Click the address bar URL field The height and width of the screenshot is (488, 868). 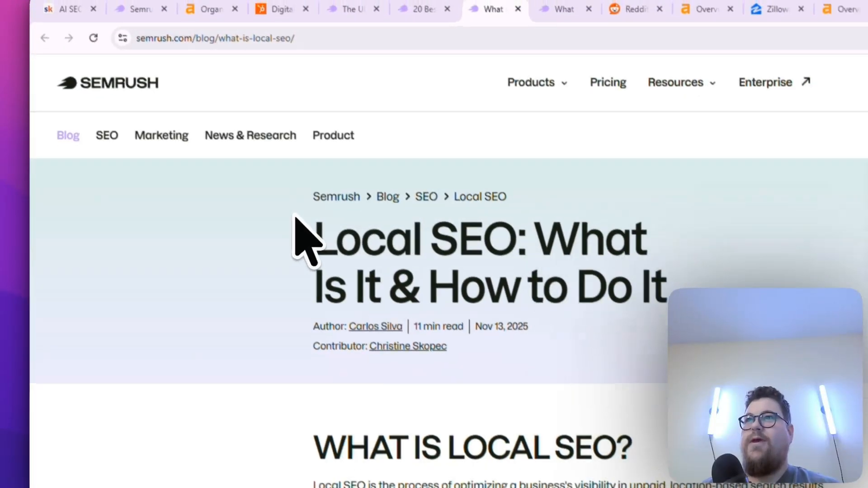215,38
